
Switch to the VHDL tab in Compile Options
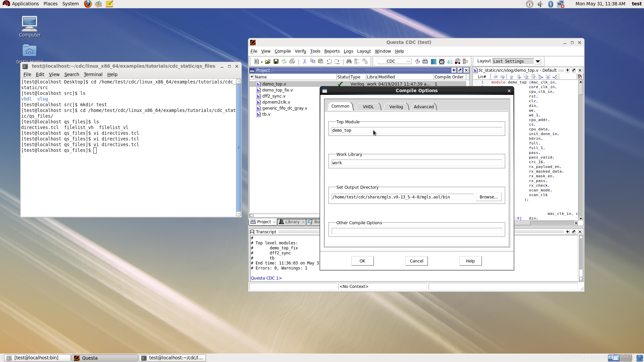click(x=368, y=106)
